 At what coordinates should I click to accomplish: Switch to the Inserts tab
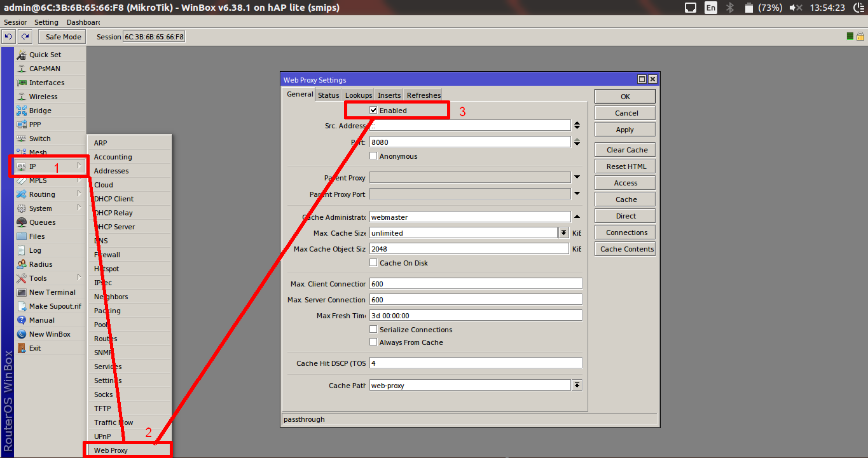pyautogui.click(x=389, y=95)
